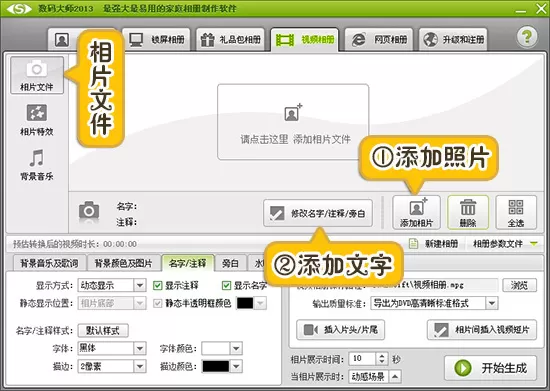Switch to the 背景颜色及图片 tab
Image resolution: width=550 pixels, height=391 pixels.
tap(123, 263)
